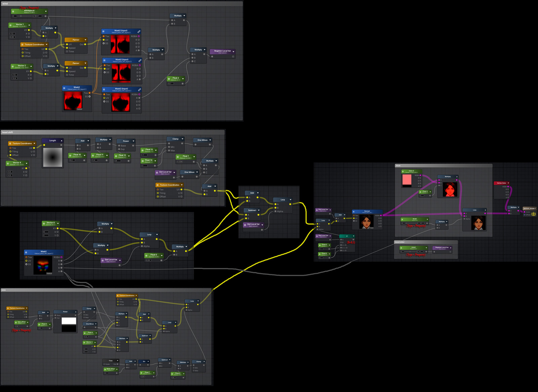Click the Vector 2 node hamburger icon
The image size is (538, 392).
pos(12,67)
